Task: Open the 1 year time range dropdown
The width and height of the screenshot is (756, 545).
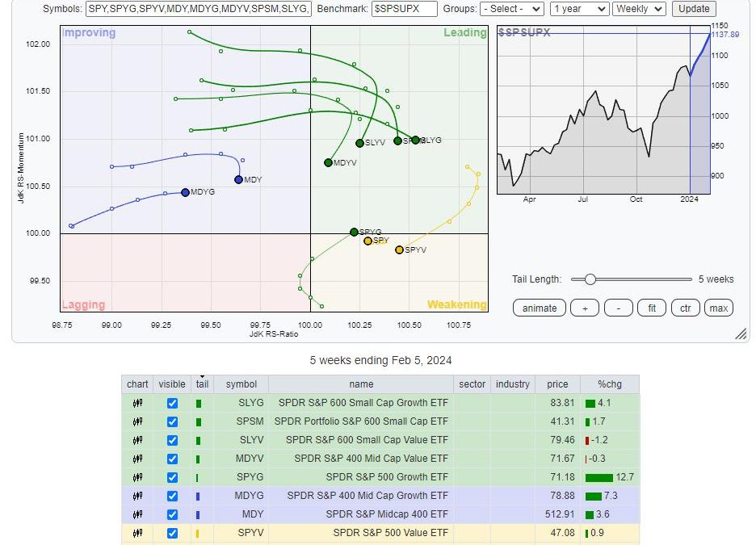Action: click(580, 9)
